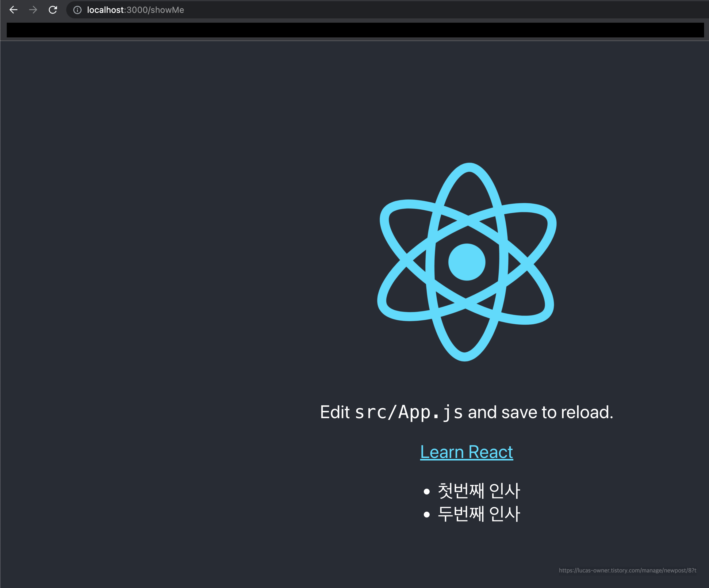Select the 두번째 인사 list item
Image resolution: width=709 pixels, height=588 pixels.
pos(478,514)
